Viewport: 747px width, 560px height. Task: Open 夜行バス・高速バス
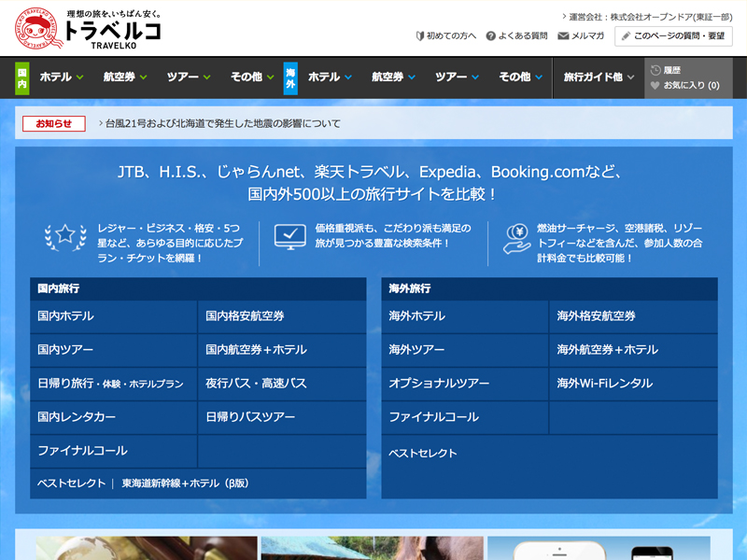point(282,384)
